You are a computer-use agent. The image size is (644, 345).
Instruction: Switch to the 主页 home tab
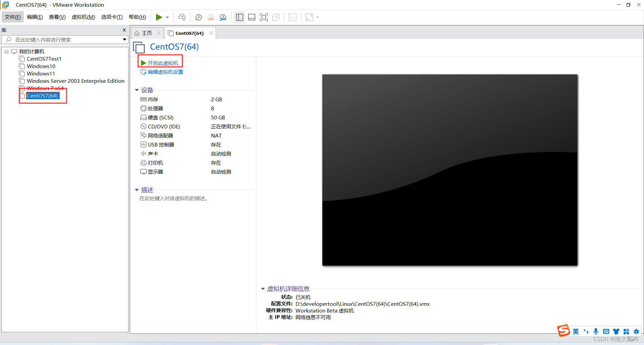pos(144,33)
